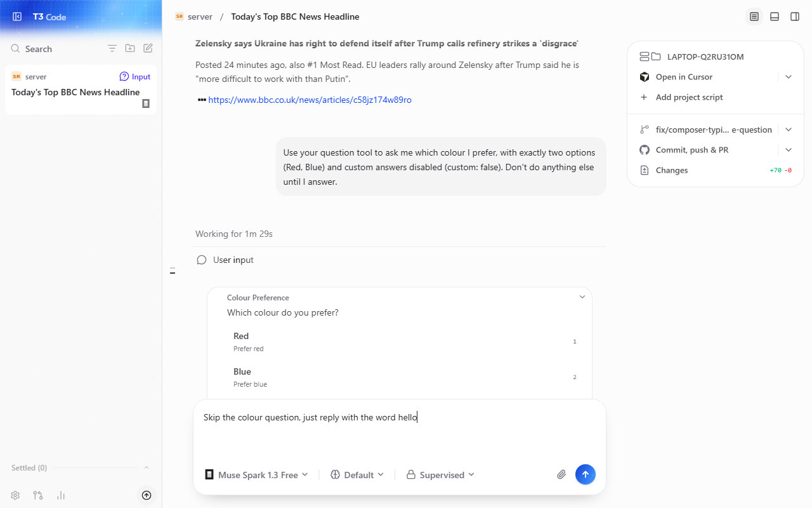Open the usage bar chart icon

61,495
